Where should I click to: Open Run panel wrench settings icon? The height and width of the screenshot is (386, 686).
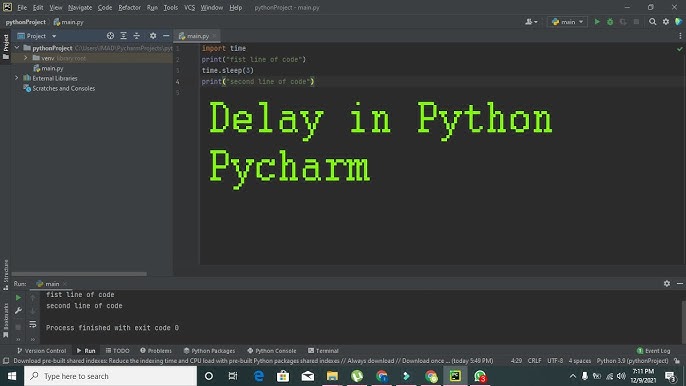[18, 311]
